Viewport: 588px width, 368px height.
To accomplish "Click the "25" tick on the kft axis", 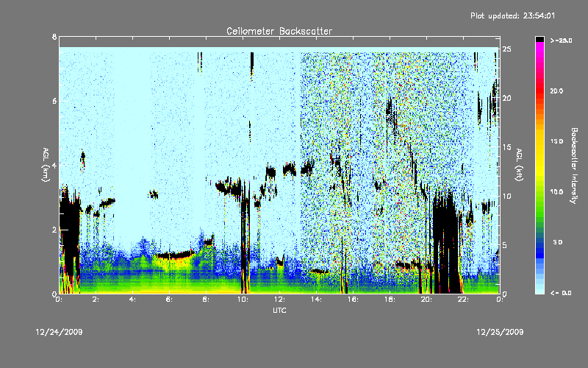I will [506, 49].
